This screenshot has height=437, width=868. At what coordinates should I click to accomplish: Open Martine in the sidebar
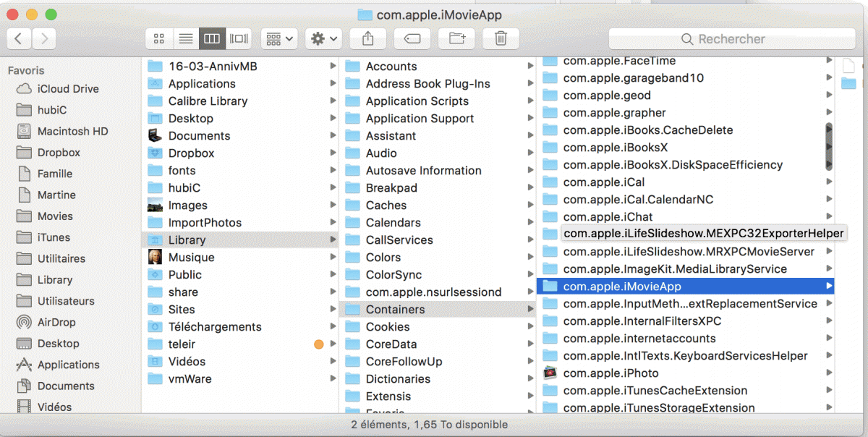click(56, 195)
